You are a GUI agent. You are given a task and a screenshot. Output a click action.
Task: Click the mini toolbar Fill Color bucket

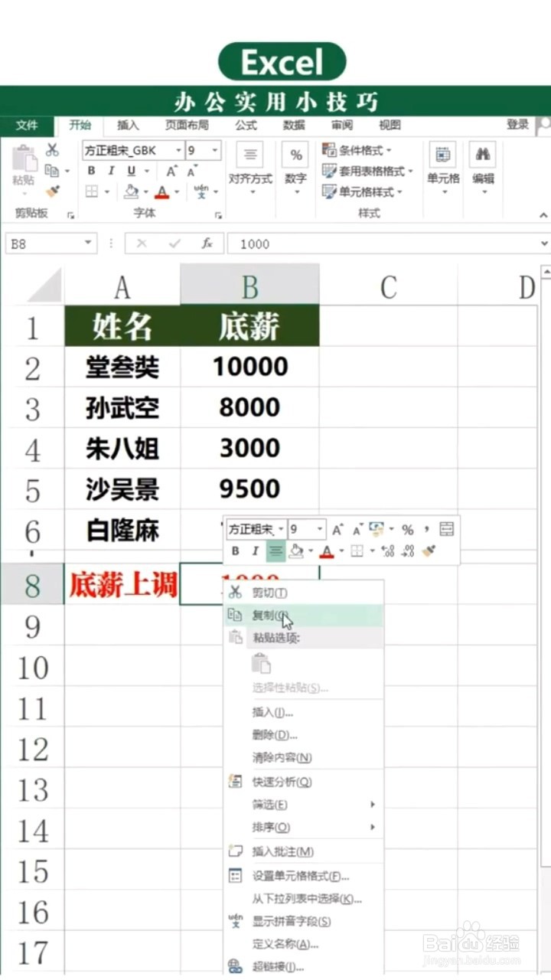296,551
